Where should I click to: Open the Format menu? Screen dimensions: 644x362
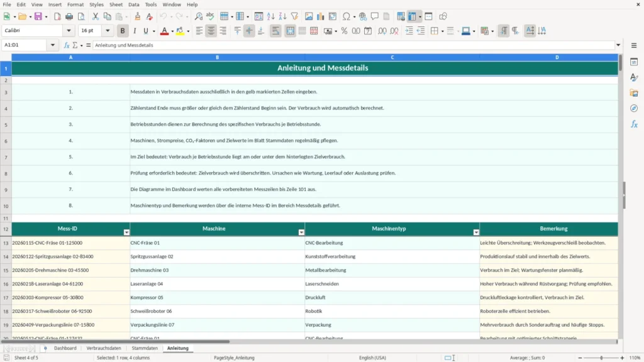coord(75,4)
